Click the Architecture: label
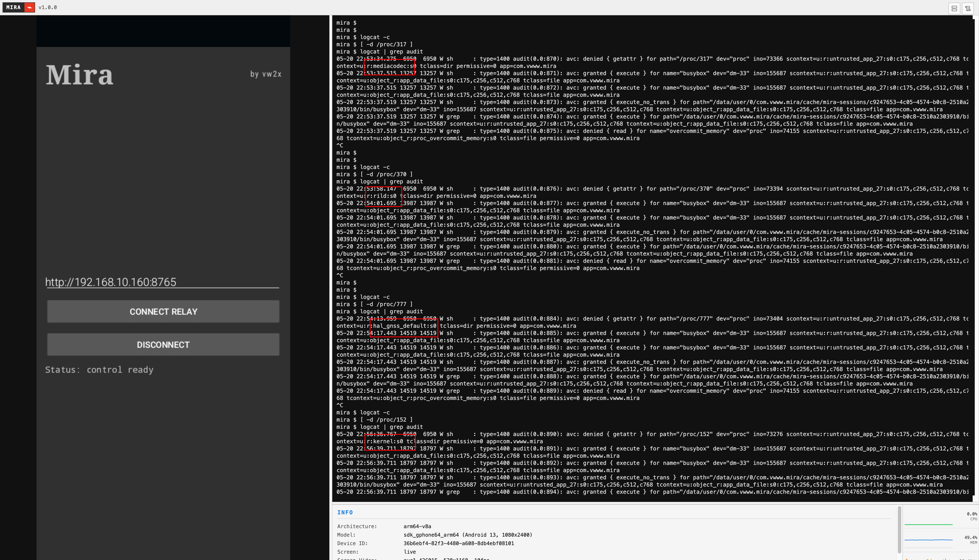Screen dimensions: 979x560 coord(357,526)
